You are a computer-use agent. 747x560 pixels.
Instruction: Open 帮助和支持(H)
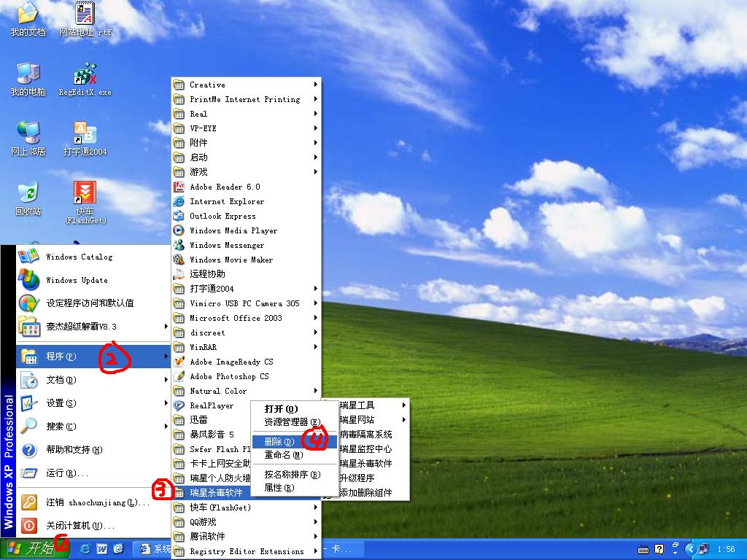pyautogui.click(x=93, y=449)
